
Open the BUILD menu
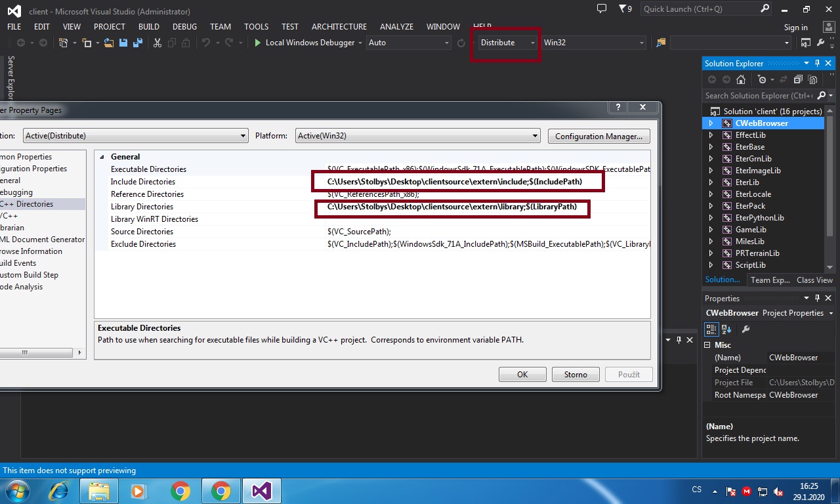coord(149,27)
